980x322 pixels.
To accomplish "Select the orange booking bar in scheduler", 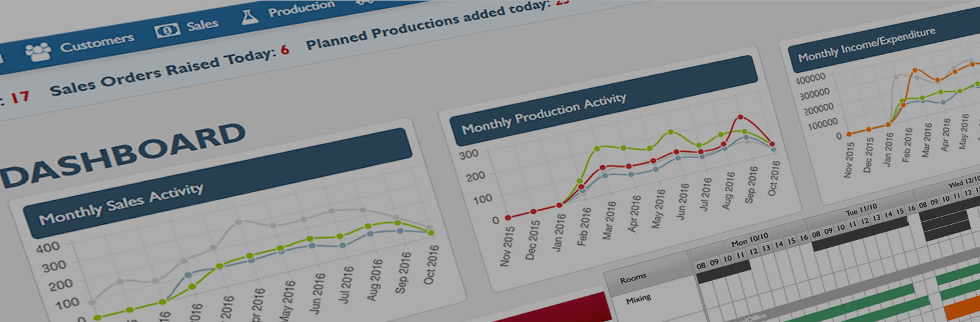I will 962,308.
